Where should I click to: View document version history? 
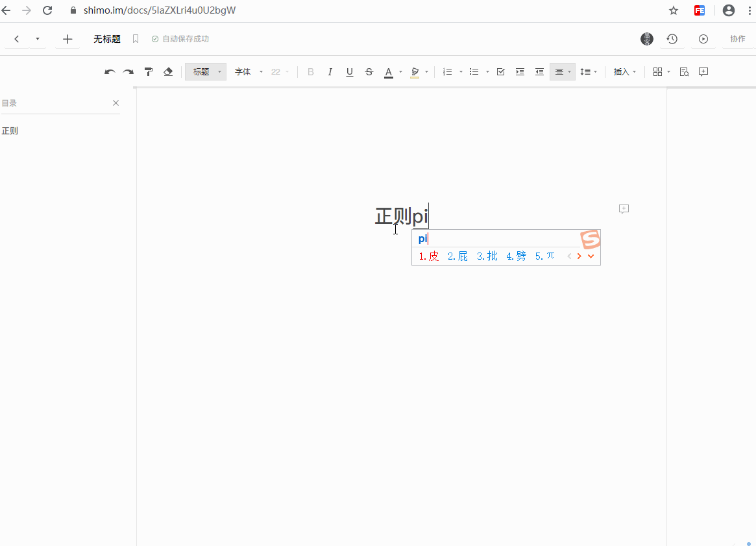(x=672, y=39)
